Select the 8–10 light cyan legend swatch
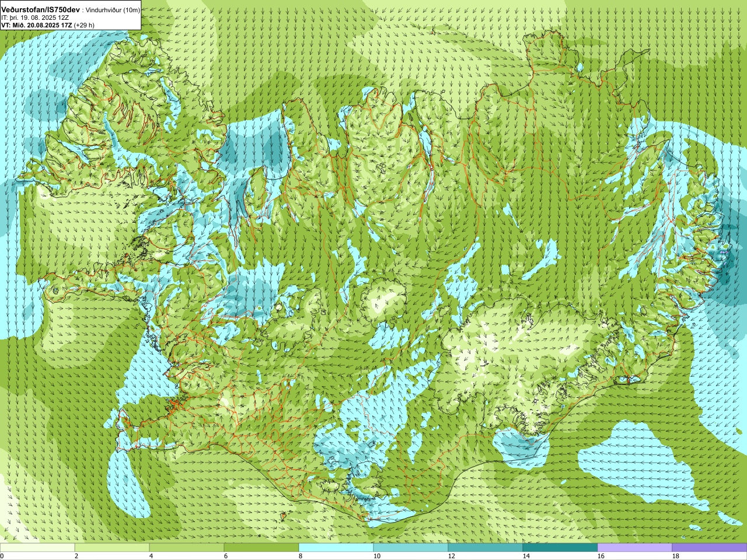This screenshot has height=560, width=747. pos(336,548)
